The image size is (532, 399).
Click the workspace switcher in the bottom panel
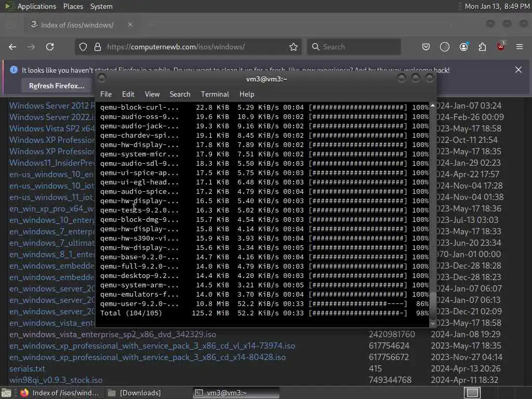(472, 393)
